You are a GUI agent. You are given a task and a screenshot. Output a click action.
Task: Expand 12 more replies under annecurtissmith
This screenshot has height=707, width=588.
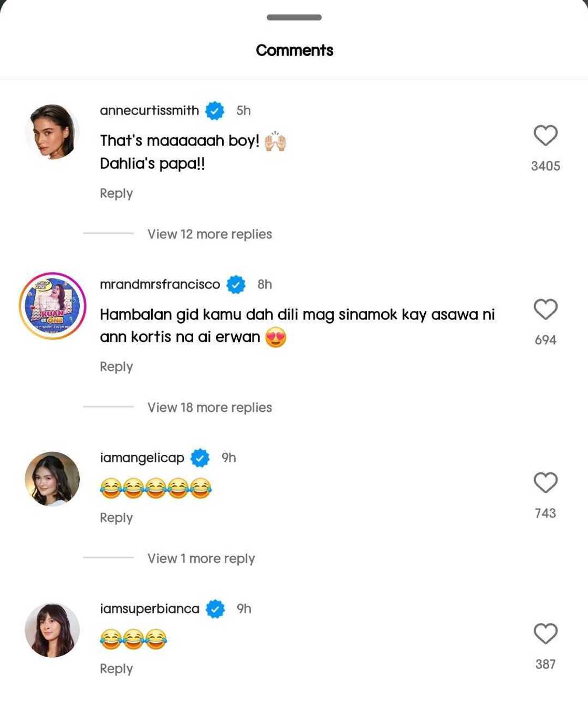[x=209, y=234]
